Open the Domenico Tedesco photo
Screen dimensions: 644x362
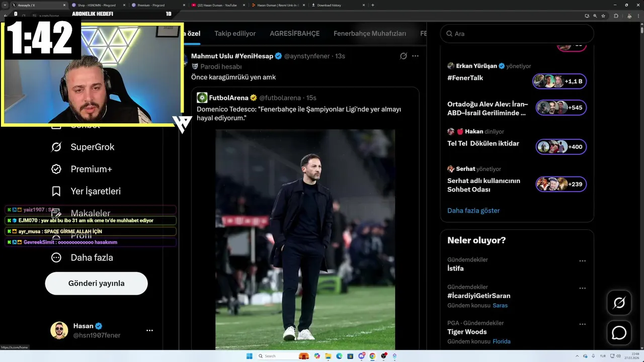305,239
